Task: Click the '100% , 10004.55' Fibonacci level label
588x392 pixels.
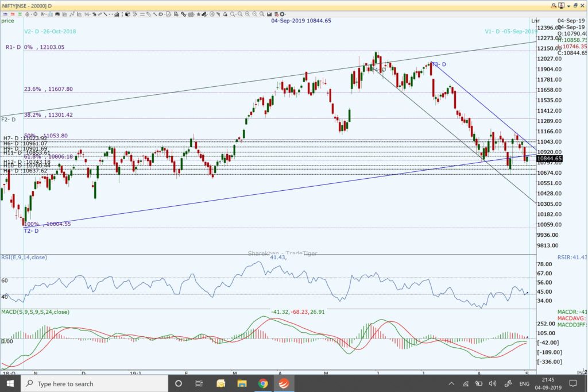Action: [47, 224]
